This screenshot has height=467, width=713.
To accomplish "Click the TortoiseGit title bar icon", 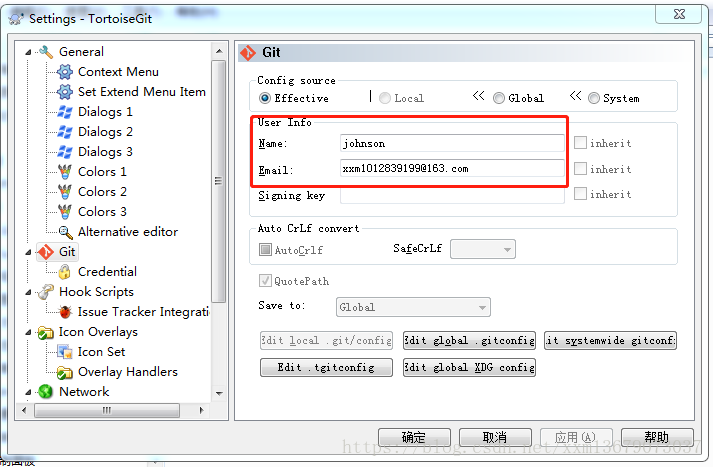I will (x=16, y=19).
